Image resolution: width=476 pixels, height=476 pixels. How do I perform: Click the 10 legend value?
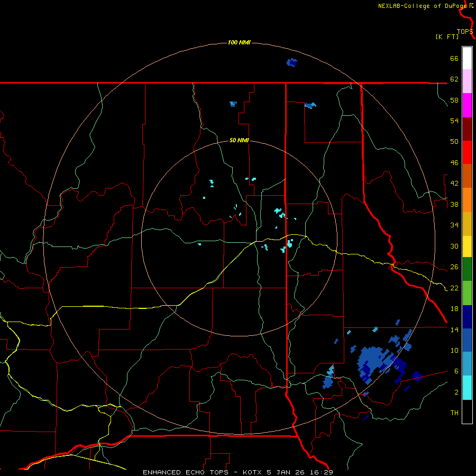pyautogui.click(x=454, y=350)
